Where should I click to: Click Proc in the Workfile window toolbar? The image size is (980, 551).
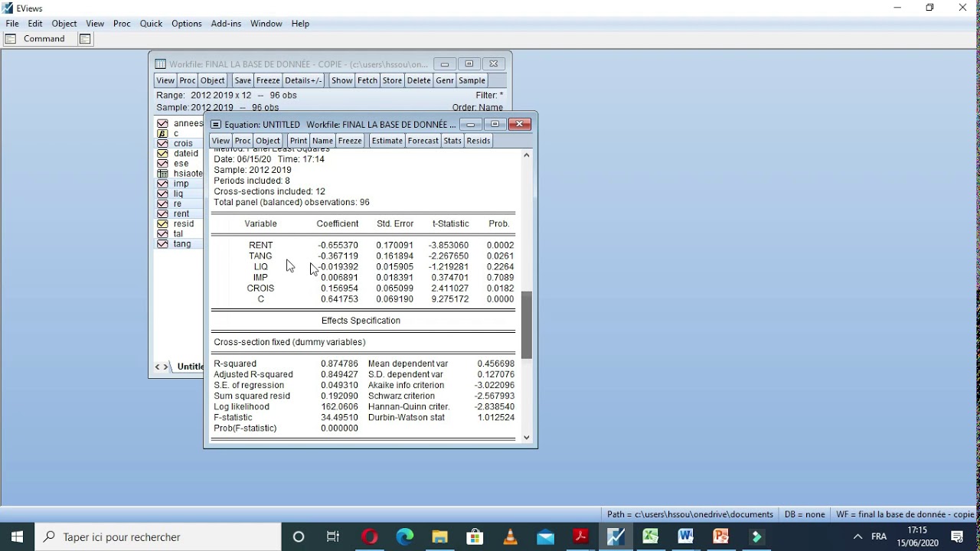[x=188, y=80]
